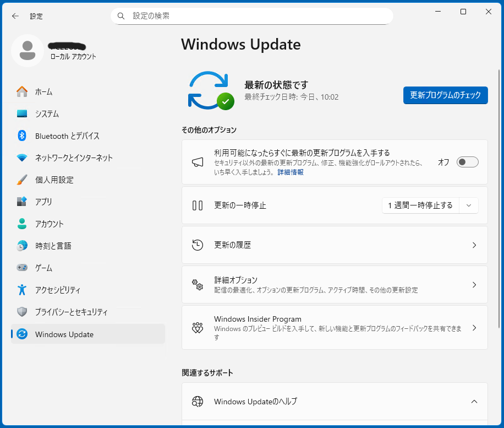
Task: Open the 詳細情報 link
Action: (x=290, y=172)
